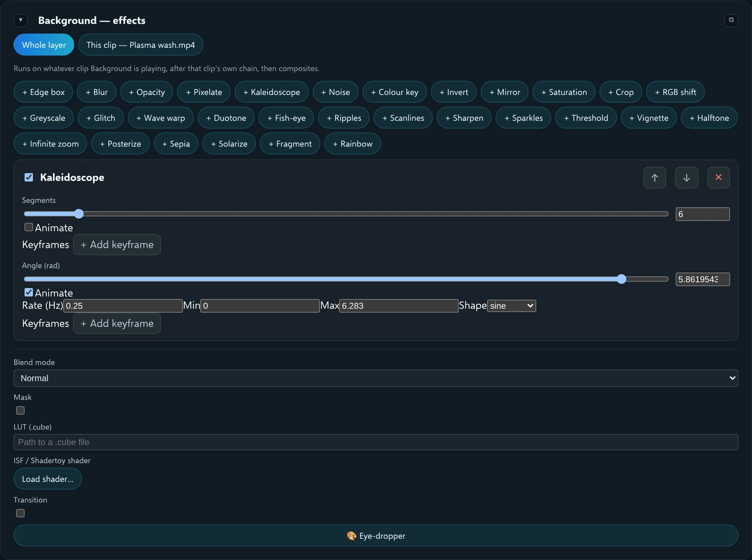Add the Edge box effect
Viewport: 752px width, 560px height.
tap(43, 92)
